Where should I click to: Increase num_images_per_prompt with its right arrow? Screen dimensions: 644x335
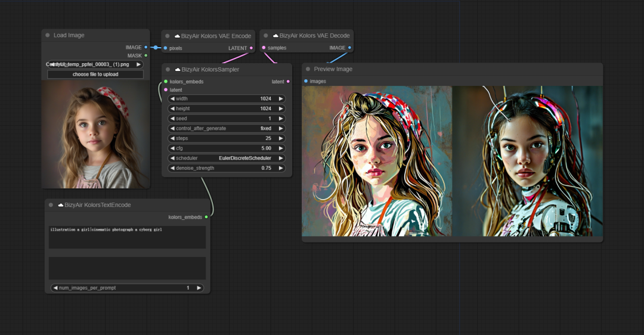coord(199,288)
